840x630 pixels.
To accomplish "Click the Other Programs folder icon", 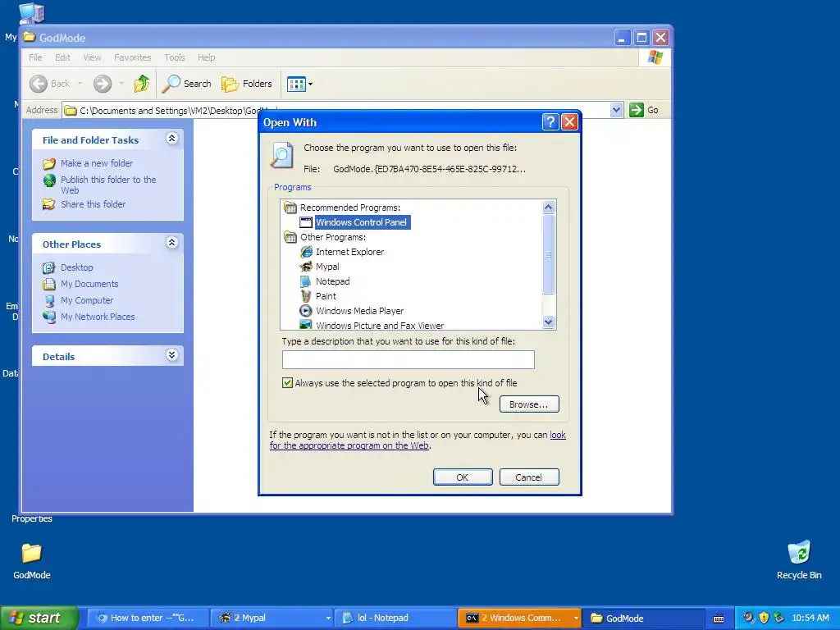I will tap(290, 237).
